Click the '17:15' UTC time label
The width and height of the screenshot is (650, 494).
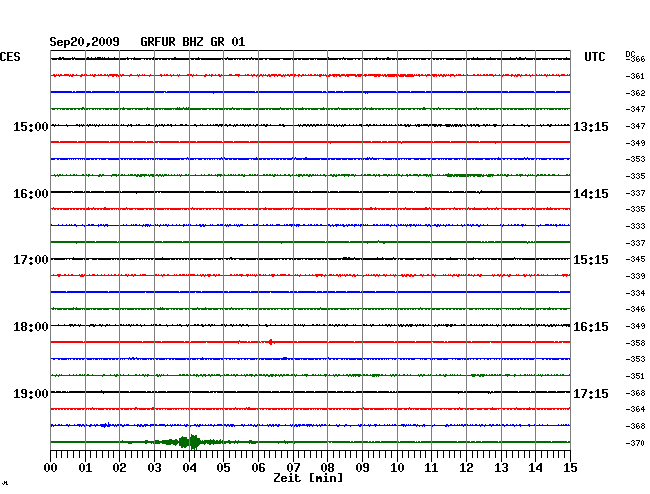pyautogui.click(x=591, y=393)
